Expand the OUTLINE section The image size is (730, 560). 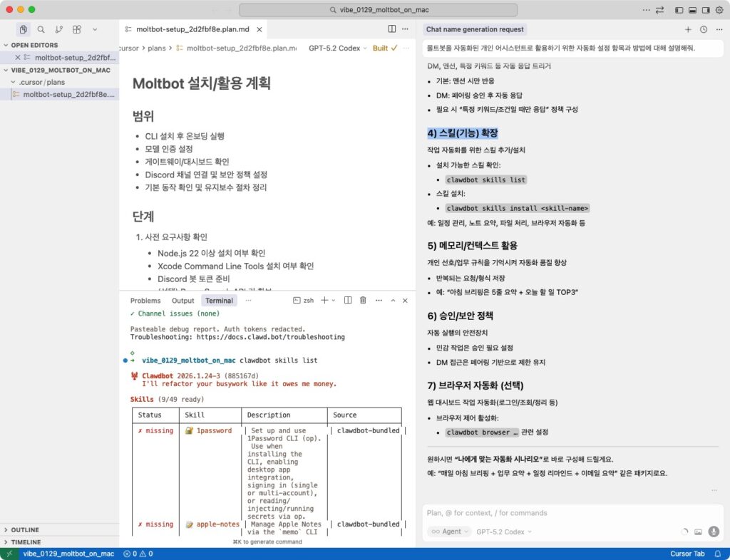(x=25, y=530)
